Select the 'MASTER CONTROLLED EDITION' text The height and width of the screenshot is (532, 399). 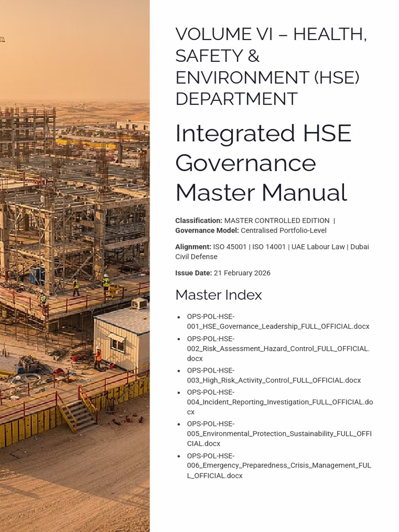click(277, 220)
